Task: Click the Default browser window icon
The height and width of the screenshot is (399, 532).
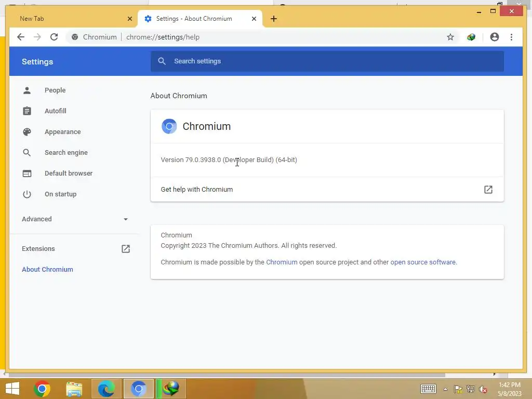Action: [27, 174]
